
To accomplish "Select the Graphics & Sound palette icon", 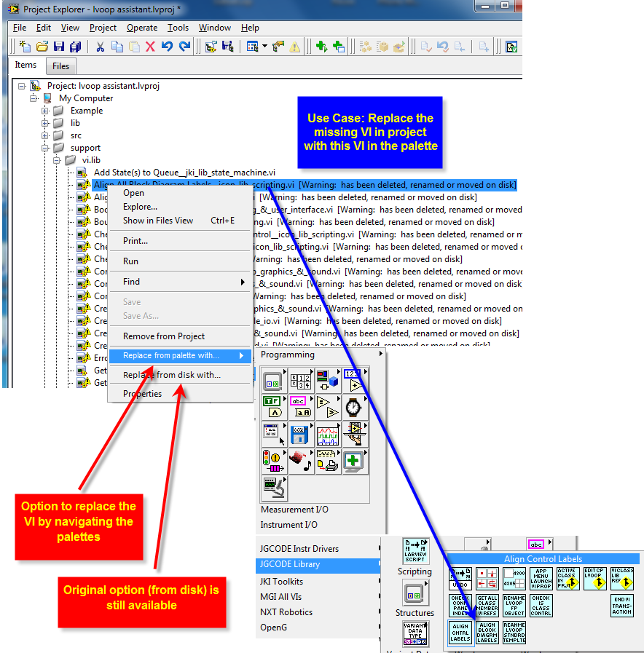I will click(x=300, y=462).
